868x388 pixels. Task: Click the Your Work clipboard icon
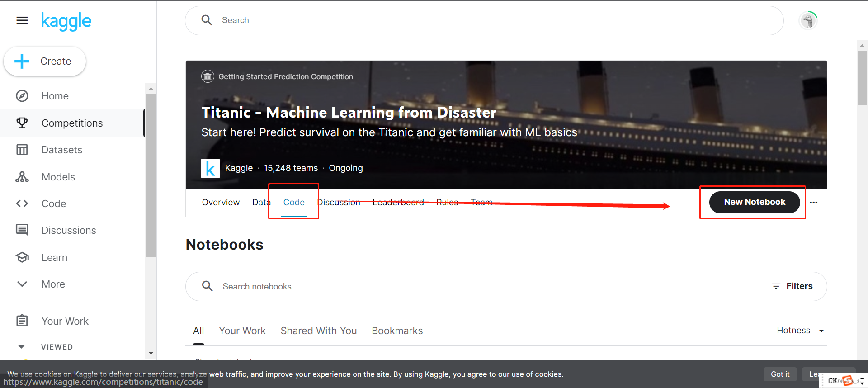[x=22, y=321]
